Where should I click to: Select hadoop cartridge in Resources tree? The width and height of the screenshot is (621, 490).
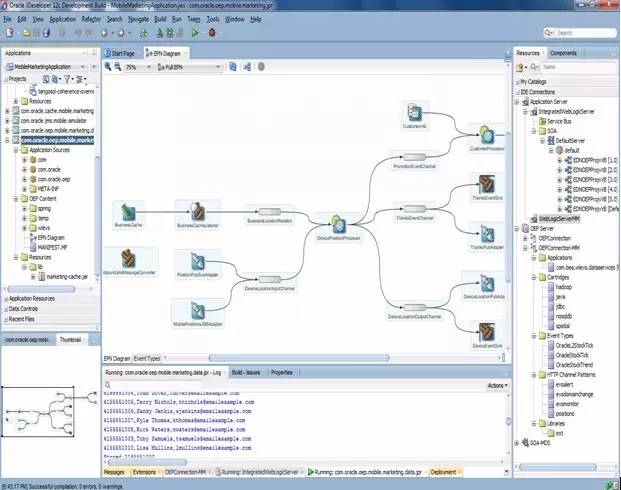tap(559, 287)
